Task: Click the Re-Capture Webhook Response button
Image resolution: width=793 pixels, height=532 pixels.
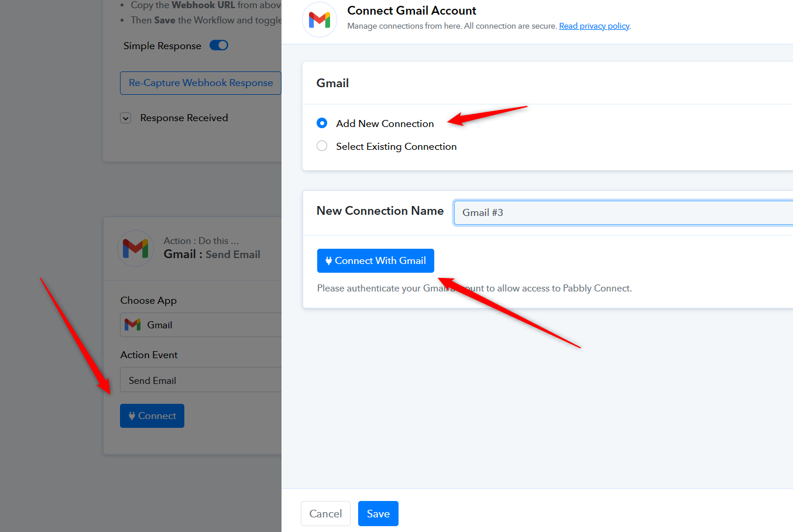Action: coord(201,83)
